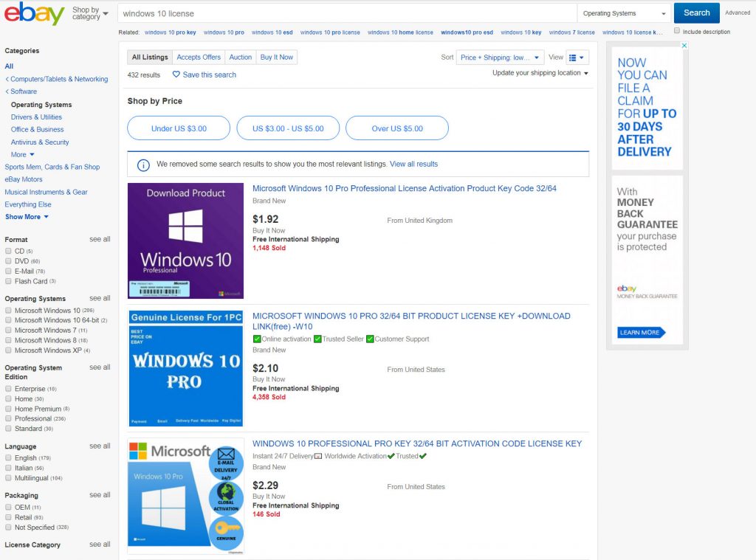See all Operating System Edition options
756x560 pixels.
pyautogui.click(x=100, y=367)
